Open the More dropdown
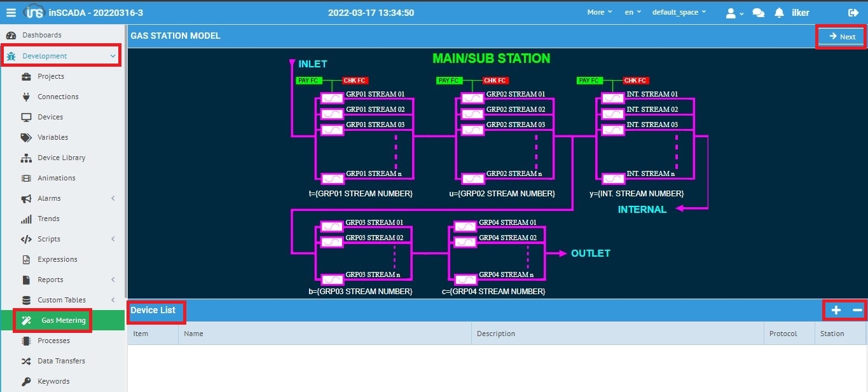Image resolution: width=868 pixels, height=392 pixels. coord(599,12)
